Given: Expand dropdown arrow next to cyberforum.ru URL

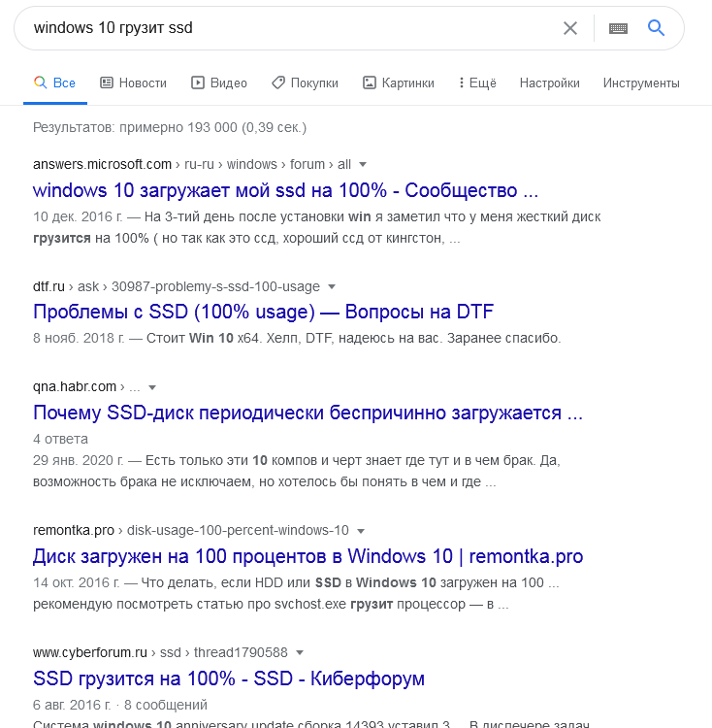Looking at the screenshot, I should 300,653.
